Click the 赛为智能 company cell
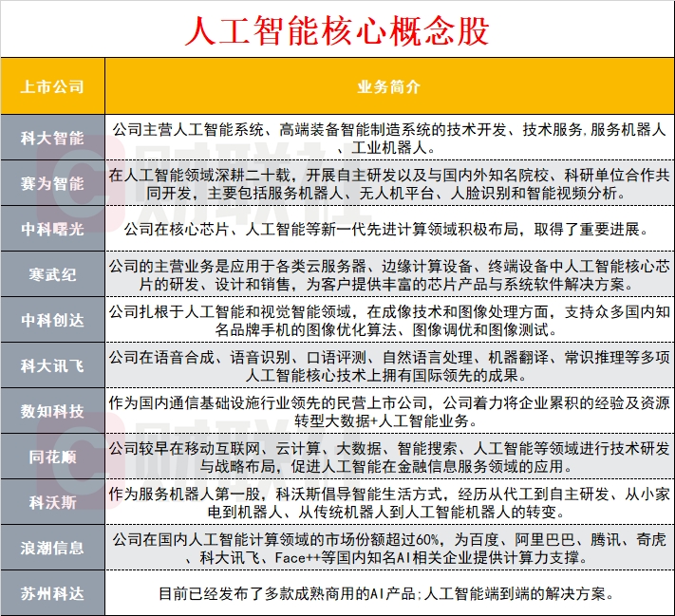This screenshot has width=675, height=616. (x=52, y=184)
